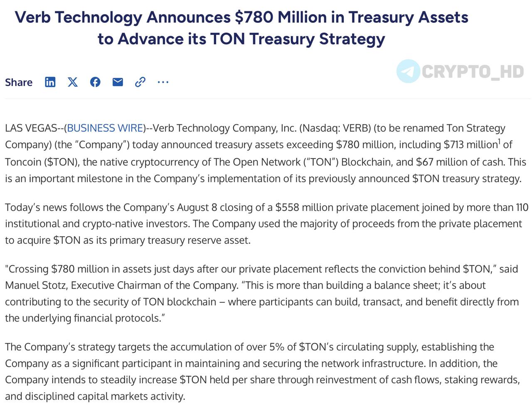This screenshot has width=532, height=411.
Task: Click the Verb Technology headline
Action: coord(241,28)
